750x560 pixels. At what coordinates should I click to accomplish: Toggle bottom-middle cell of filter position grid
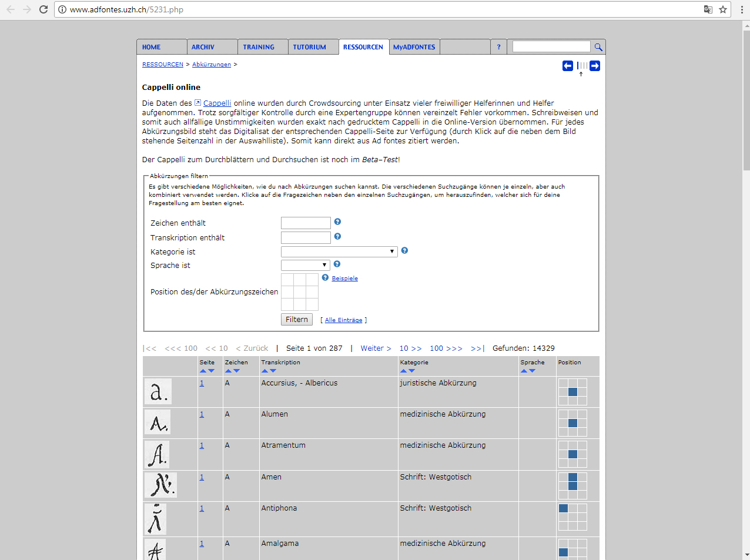tap(300, 304)
